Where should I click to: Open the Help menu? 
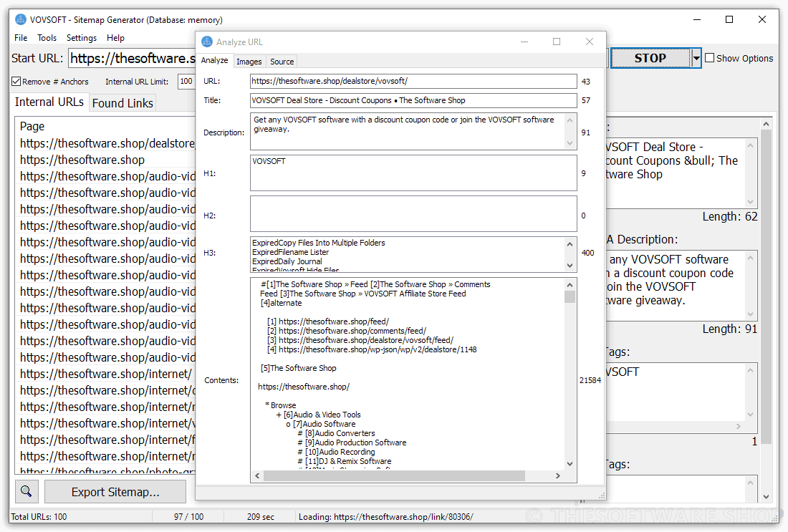coord(115,38)
